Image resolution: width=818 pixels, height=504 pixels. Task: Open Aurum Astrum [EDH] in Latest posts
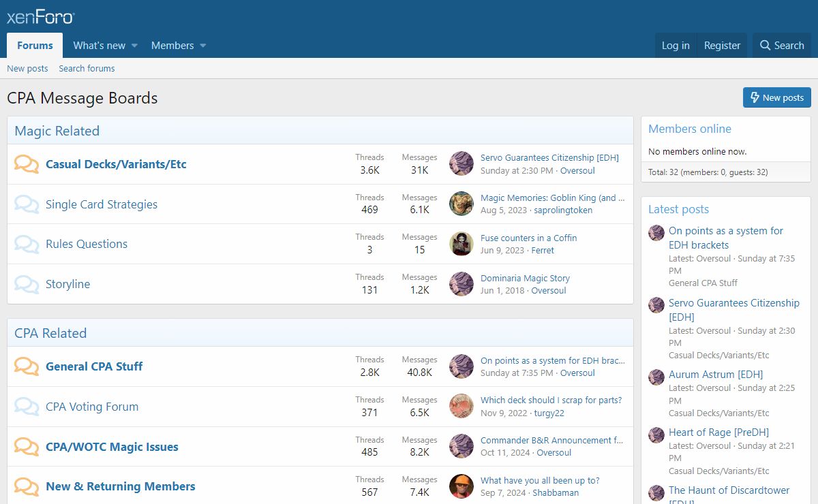coord(716,374)
